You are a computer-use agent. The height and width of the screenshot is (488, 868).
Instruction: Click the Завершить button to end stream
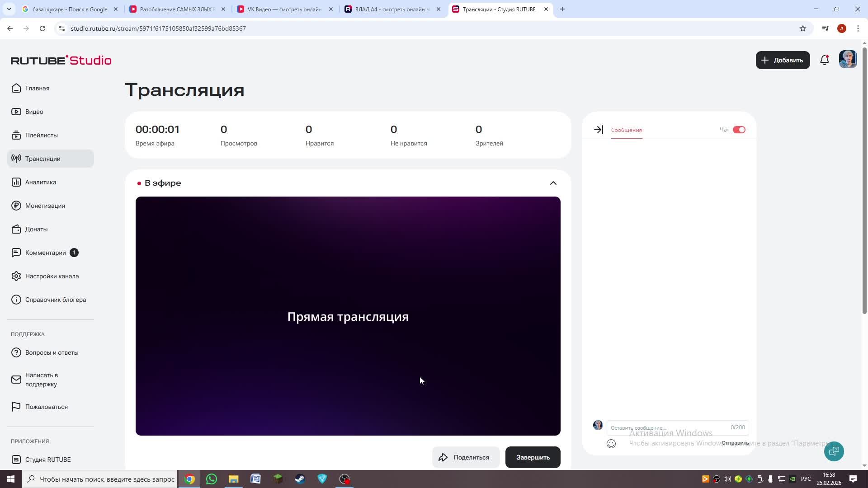533,457
